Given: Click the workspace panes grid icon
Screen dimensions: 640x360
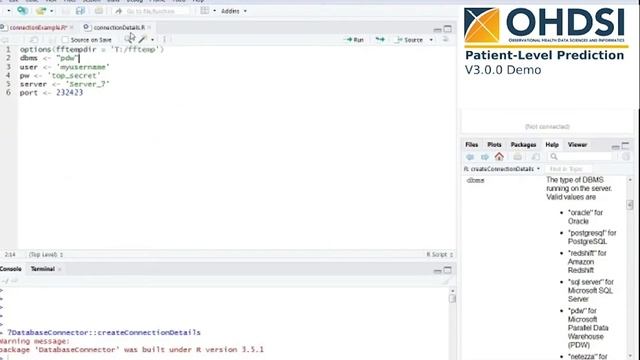Looking at the screenshot, I should 204,11.
